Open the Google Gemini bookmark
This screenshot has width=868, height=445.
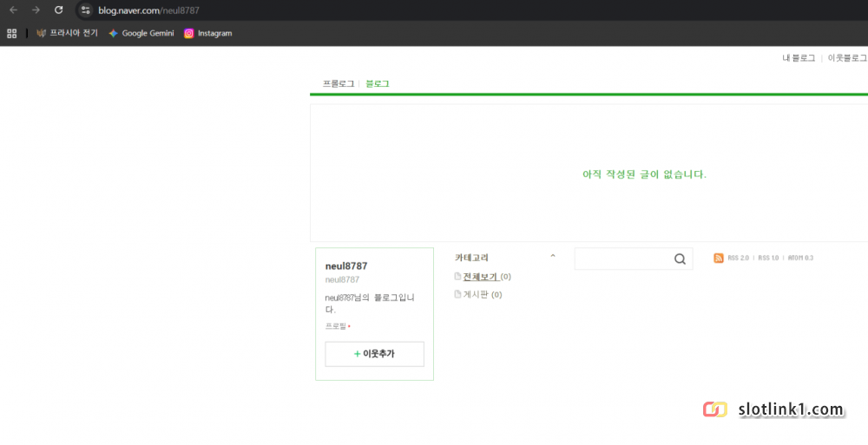pyautogui.click(x=141, y=33)
